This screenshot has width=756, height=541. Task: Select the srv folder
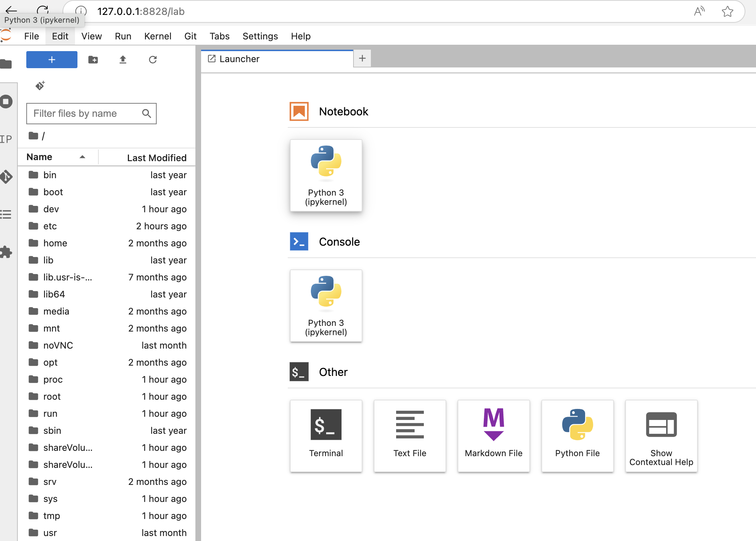click(x=107, y=482)
